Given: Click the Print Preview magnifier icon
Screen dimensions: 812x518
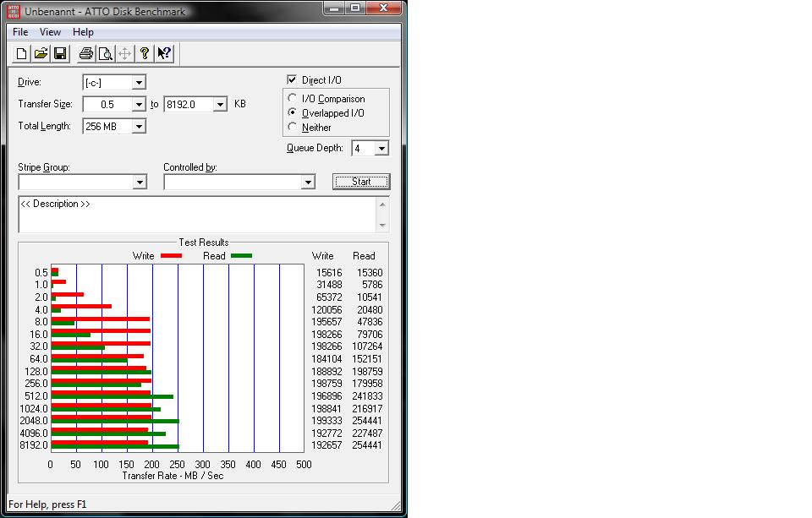Looking at the screenshot, I should click(106, 54).
